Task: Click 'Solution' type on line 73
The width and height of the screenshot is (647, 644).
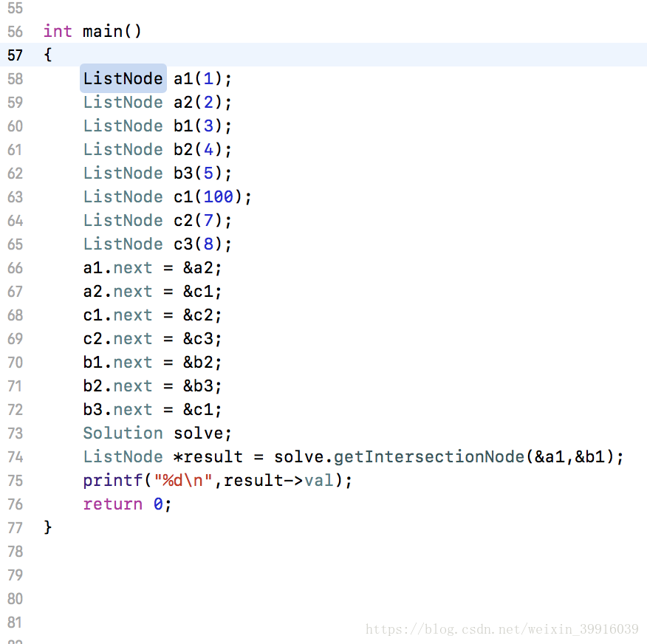Action: [123, 434]
